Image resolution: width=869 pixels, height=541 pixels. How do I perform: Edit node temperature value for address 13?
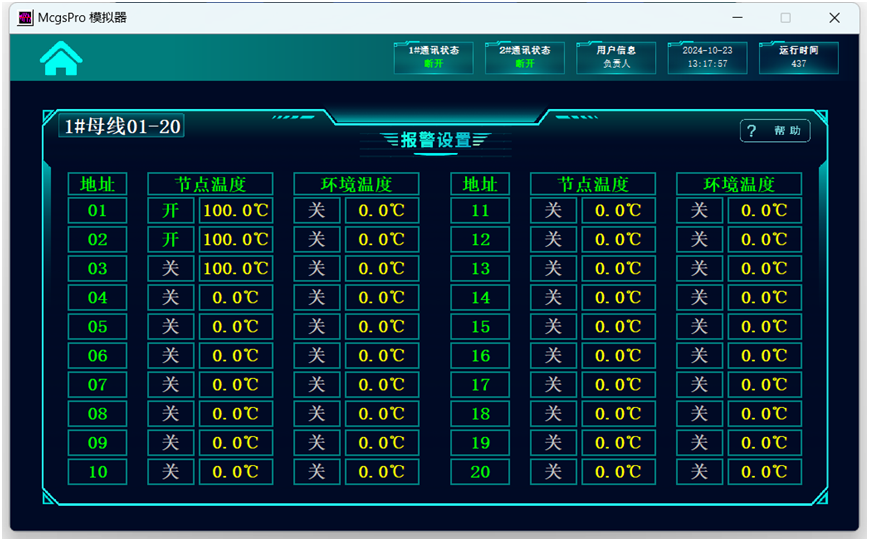pyautogui.click(x=618, y=268)
